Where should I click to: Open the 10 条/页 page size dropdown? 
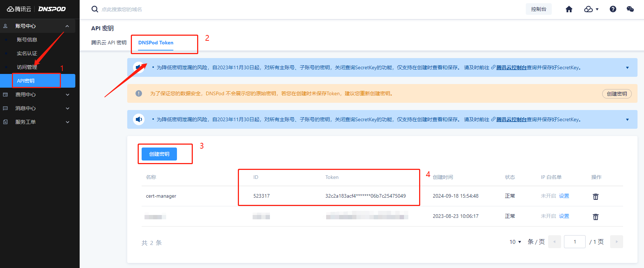click(515, 242)
